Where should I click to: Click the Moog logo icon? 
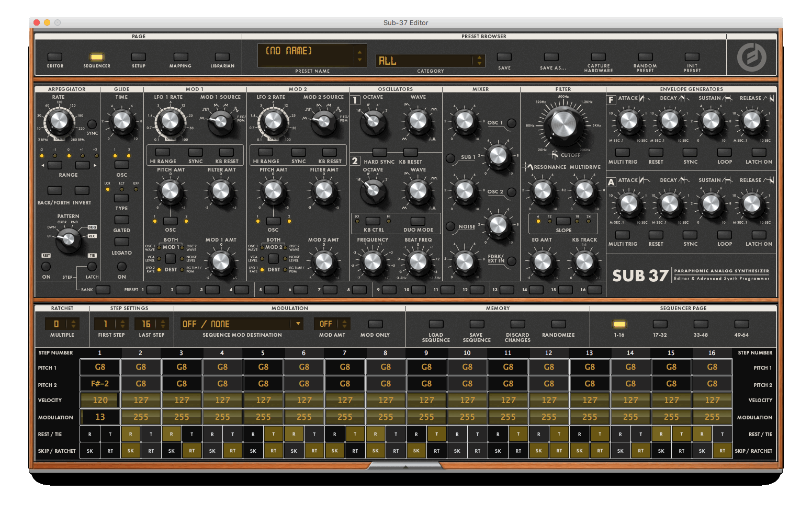click(x=752, y=57)
